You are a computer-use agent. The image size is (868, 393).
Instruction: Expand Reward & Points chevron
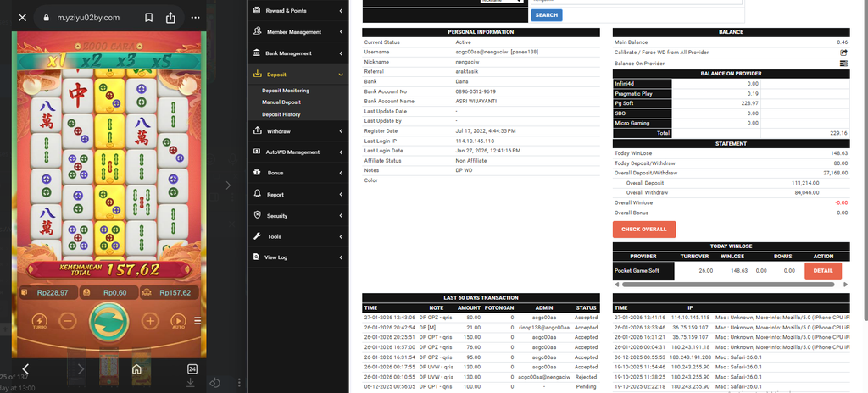(x=341, y=10)
